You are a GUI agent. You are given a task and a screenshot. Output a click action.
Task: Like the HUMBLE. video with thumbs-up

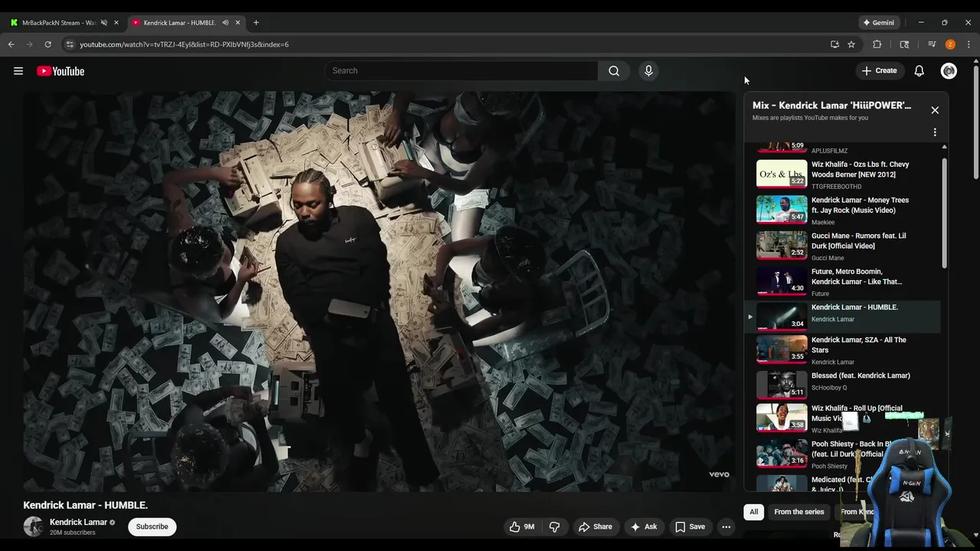pyautogui.click(x=522, y=527)
